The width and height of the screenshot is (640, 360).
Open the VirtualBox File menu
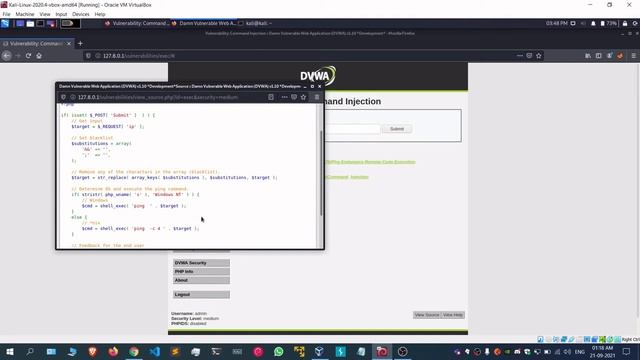pyautogui.click(x=7, y=14)
